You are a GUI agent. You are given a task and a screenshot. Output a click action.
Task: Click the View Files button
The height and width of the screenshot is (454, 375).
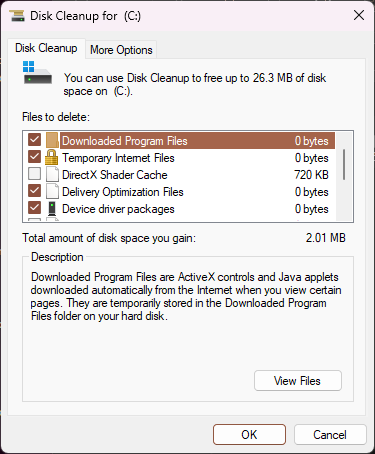[298, 380]
